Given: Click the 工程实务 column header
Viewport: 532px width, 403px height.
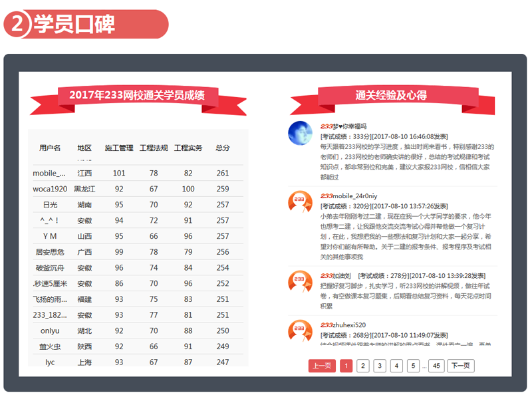Looking at the screenshot, I should (188, 148).
